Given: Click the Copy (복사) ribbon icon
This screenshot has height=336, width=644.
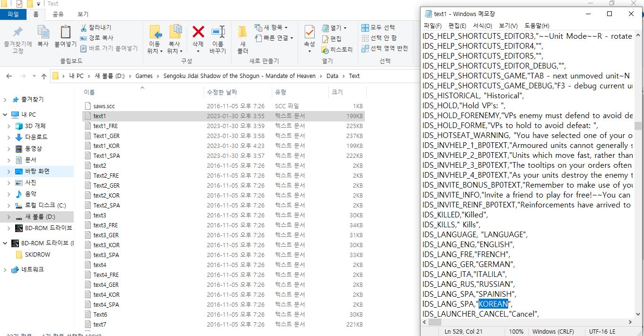Looking at the screenshot, I should tap(43, 33).
